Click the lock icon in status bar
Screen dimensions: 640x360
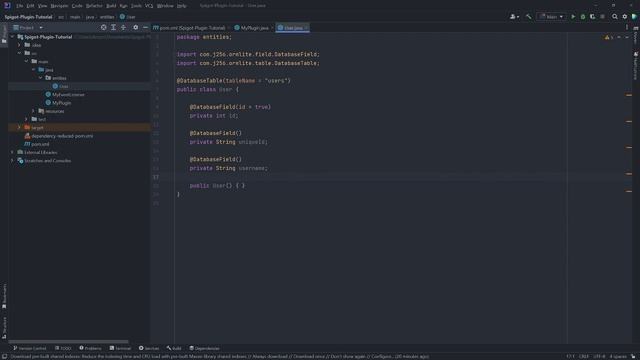pyautogui.click(x=634, y=356)
